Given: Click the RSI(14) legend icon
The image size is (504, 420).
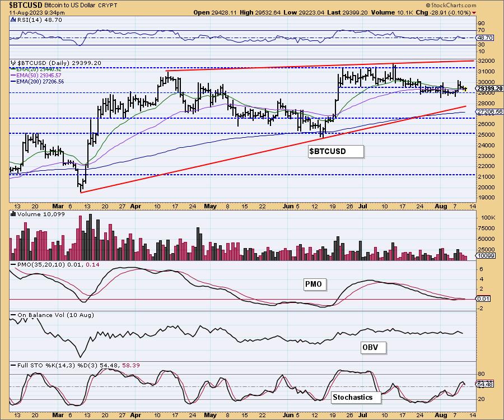Looking at the screenshot, I should click(13, 20).
